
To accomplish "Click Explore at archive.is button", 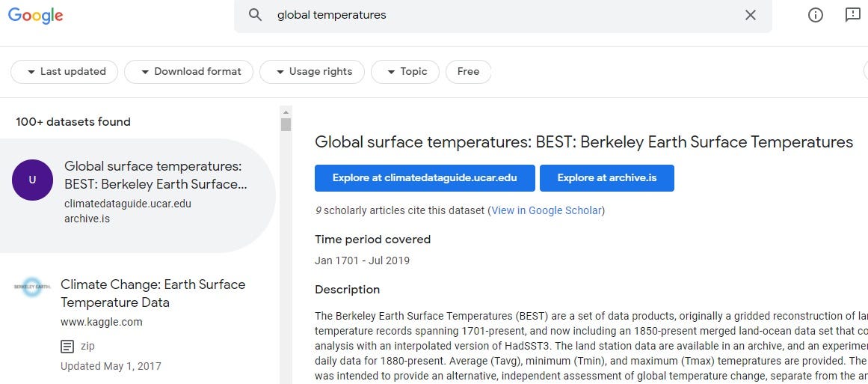I will coord(606,178).
